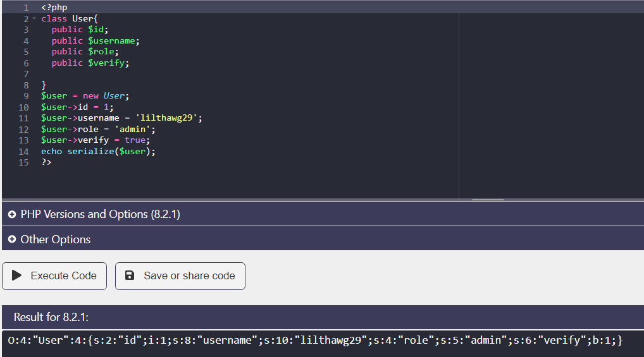644x357 pixels.
Task: Select the Result for 8.2.1 header
Action: coord(51,317)
